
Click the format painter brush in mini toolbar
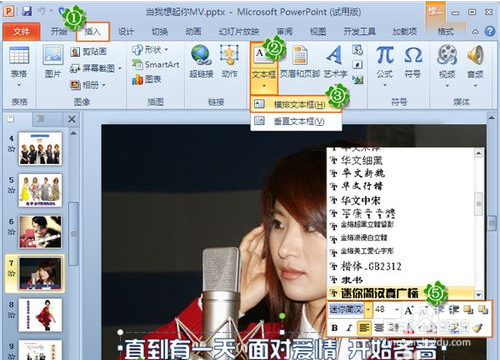[478, 328]
